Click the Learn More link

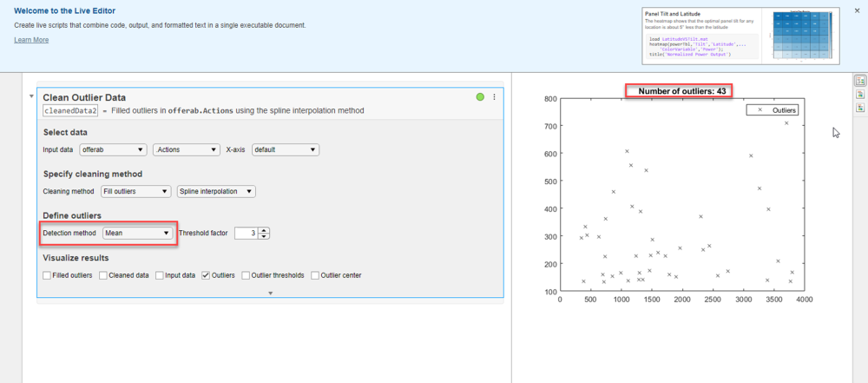click(31, 40)
